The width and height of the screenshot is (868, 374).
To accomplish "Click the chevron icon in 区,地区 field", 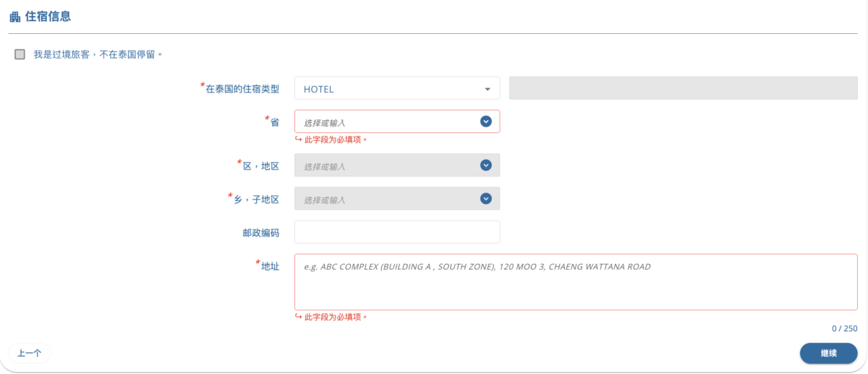I will 486,165.
